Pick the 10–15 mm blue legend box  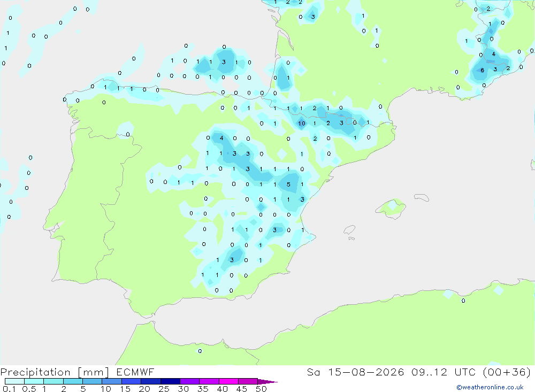pyautogui.click(x=112, y=381)
